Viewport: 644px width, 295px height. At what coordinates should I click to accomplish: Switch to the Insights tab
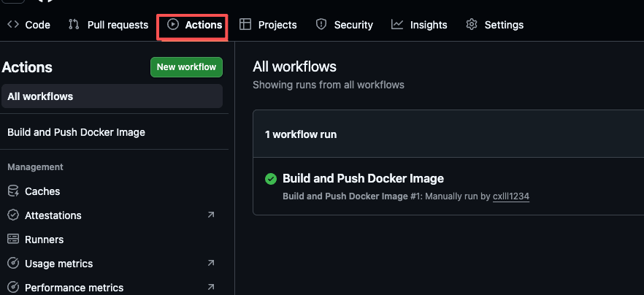(428, 25)
